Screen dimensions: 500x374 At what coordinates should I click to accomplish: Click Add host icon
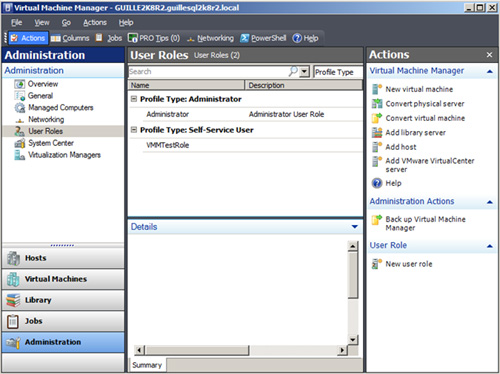click(377, 147)
